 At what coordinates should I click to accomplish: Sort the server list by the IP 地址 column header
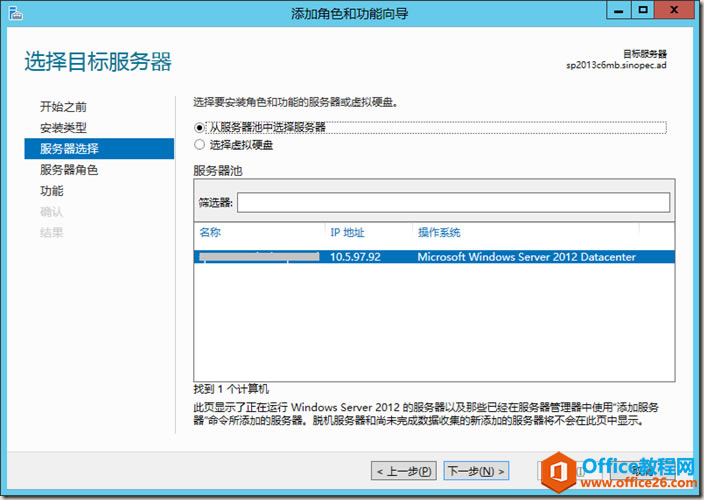[x=347, y=232]
